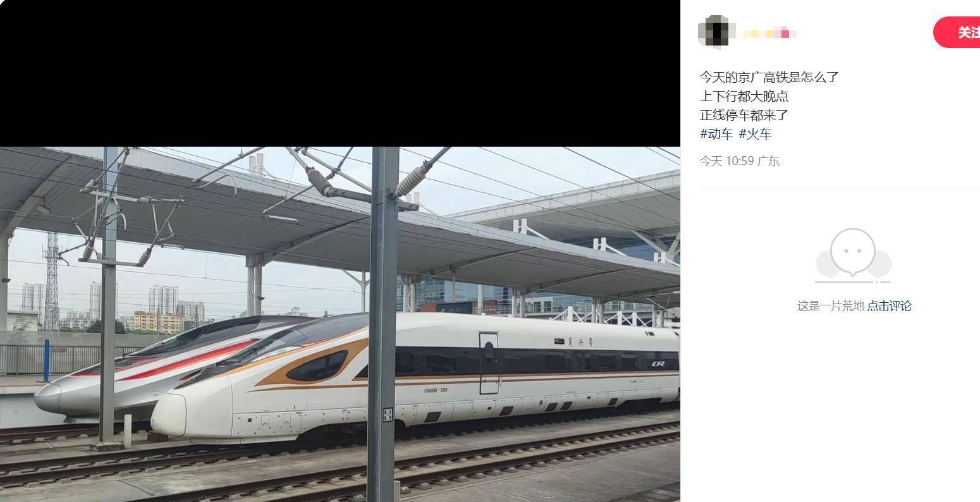Click the 今天 10:59 广东 timestamp

pyautogui.click(x=739, y=161)
